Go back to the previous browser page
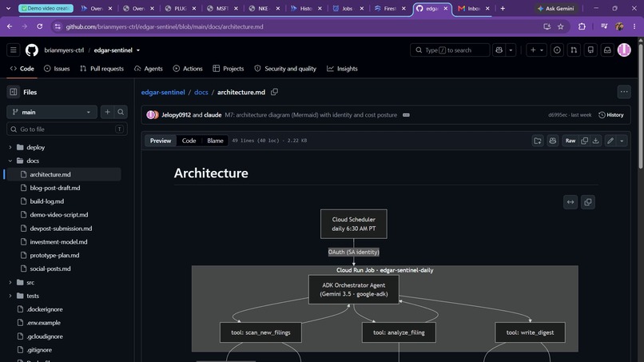 (x=10, y=26)
